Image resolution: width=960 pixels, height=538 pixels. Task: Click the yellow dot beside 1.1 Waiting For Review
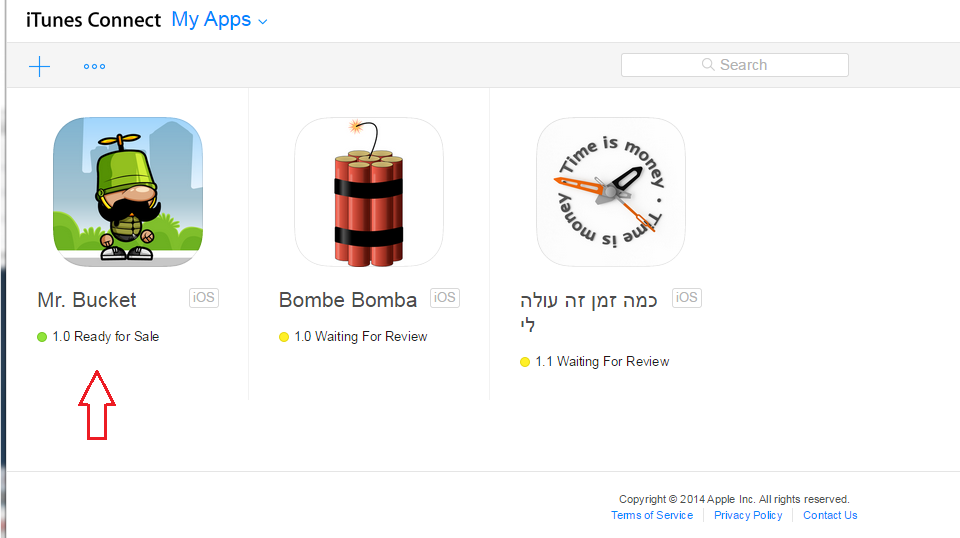525,362
